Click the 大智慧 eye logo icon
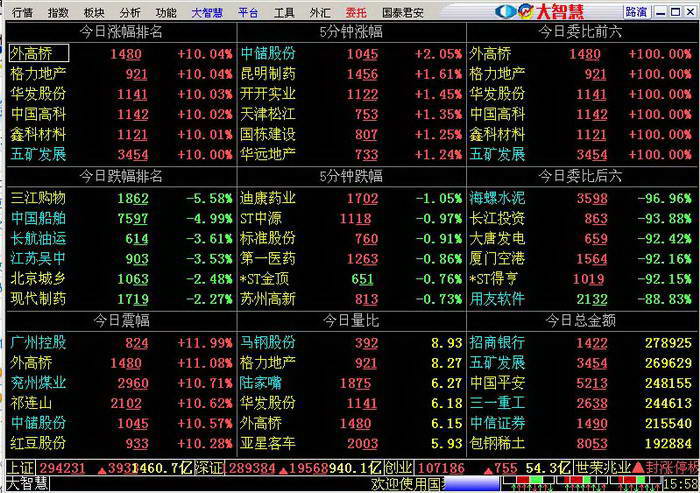The width and height of the screenshot is (700, 493). (x=506, y=11)
